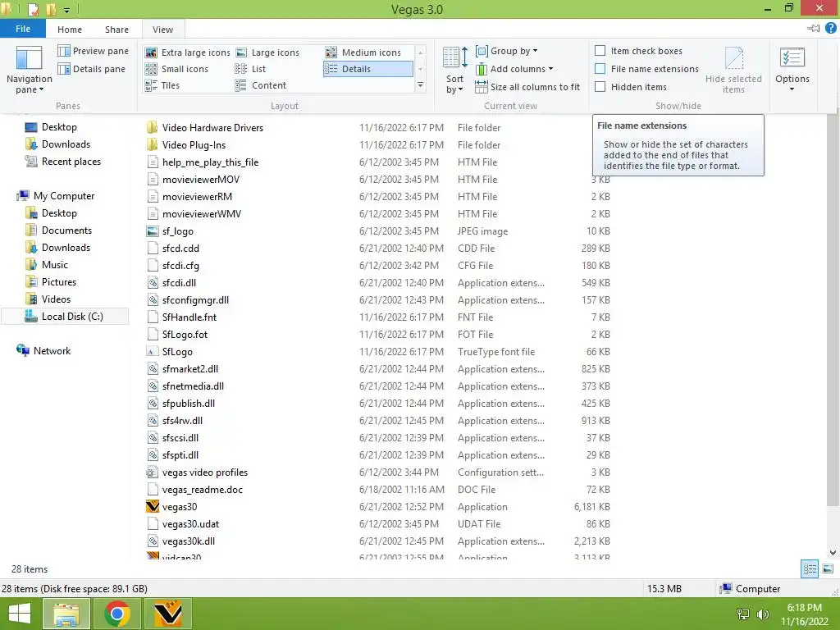Open File Explorer from the taskbar
This screenshot has height=630, width=840.
[x=66, y=614]
